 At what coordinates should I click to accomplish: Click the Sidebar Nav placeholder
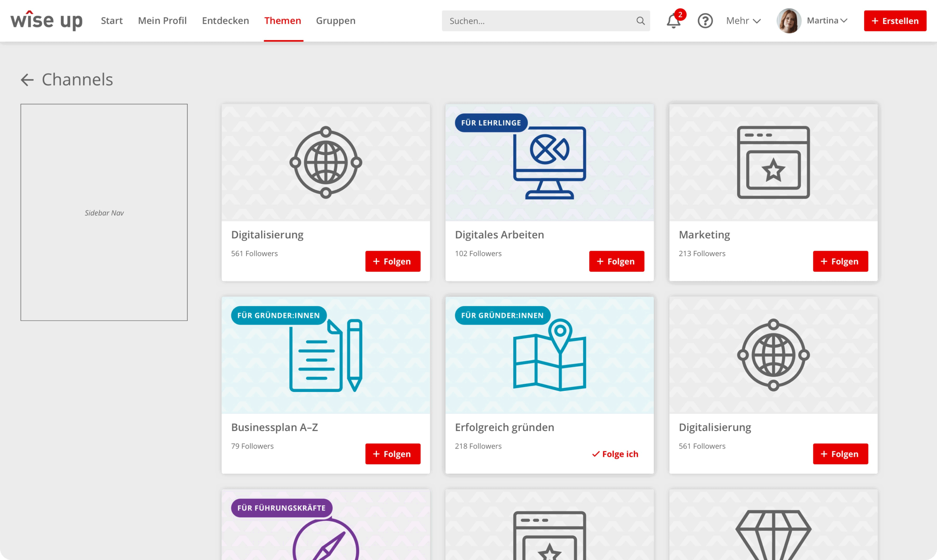(104, 212)
